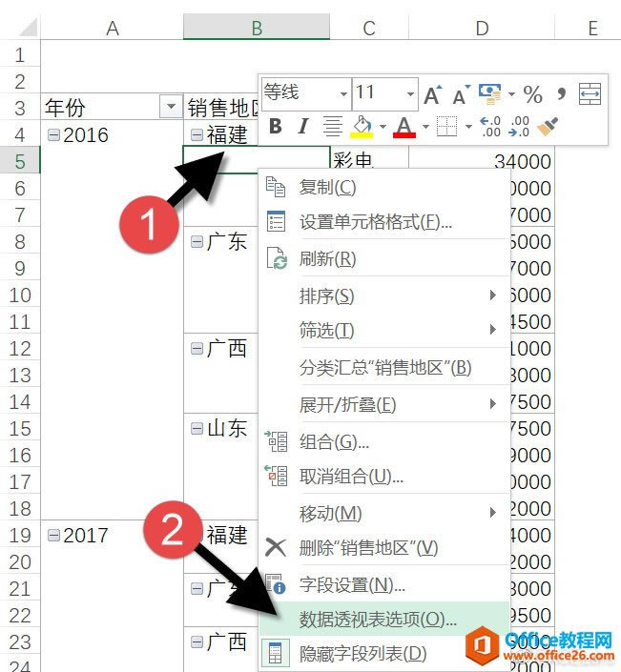
Task: Select the 销售地区 header cell
Action: tap(221, 107)
